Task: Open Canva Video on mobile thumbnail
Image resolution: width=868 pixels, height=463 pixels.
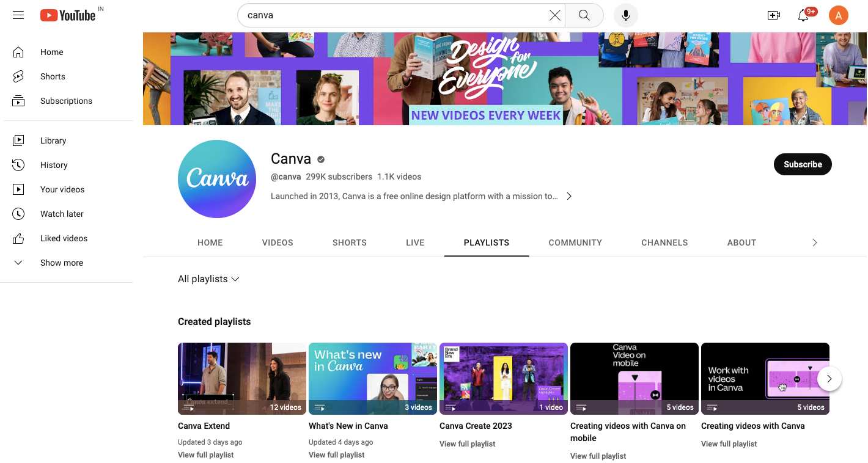Action: pyautogui.click(x=634, y=379)
